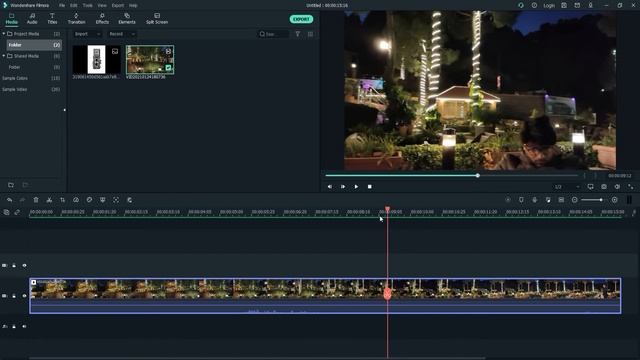Click the next frame playback button
The width and height of the screenshot is (640, 360).
click(343, 187)
